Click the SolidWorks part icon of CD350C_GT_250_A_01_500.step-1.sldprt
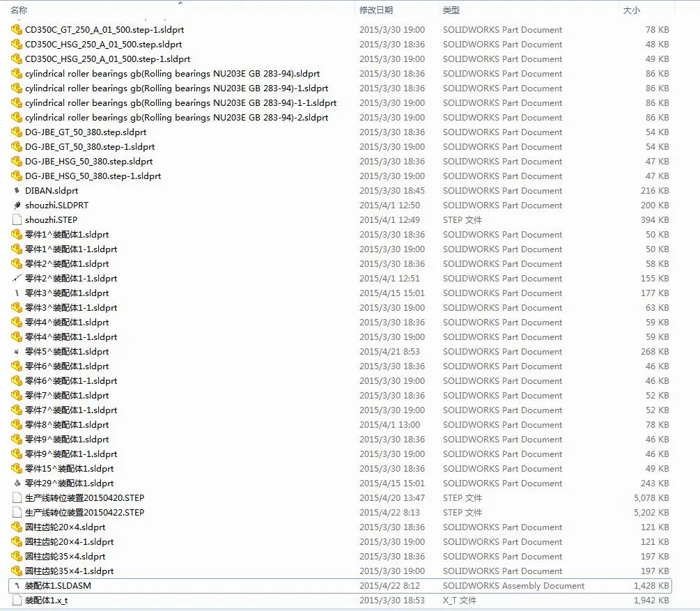This screenshot has width=700, height=611. coord(17,30)
